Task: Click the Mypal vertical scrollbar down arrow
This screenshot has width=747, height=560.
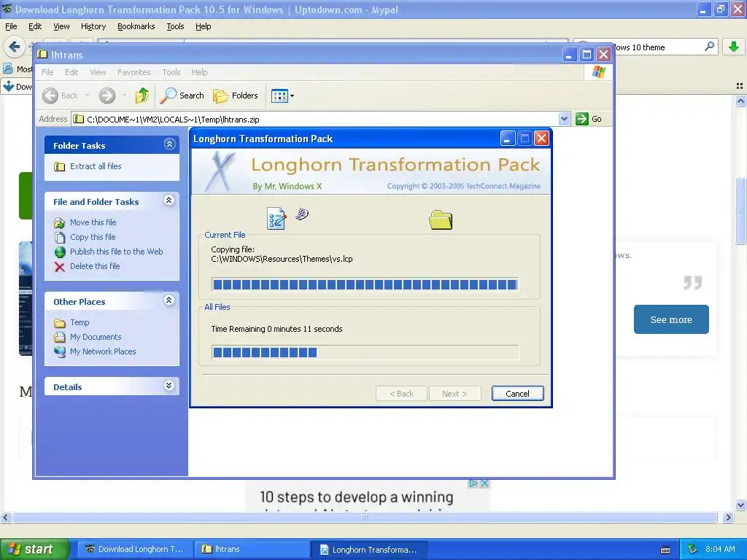Action: [740, 505]
